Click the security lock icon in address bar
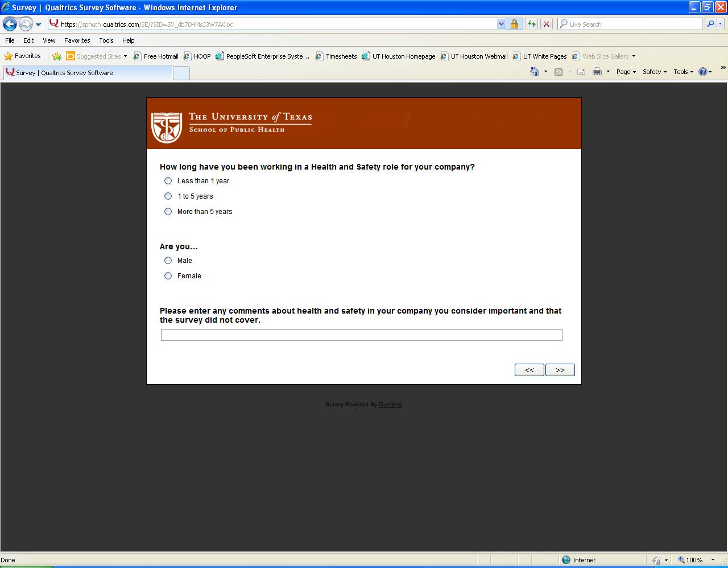 pyautogui.click(x=514, y=24)
